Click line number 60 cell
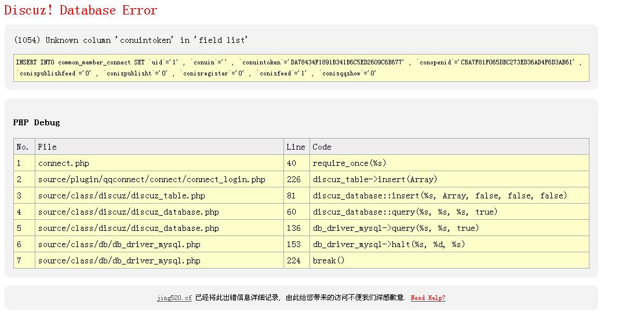This screenshot has width=644, height=326. coord(297,212)
